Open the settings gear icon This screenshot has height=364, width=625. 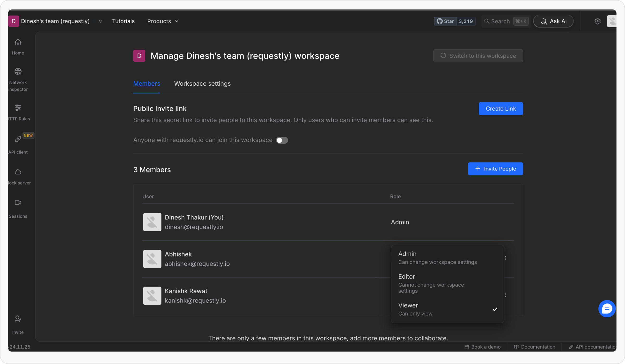[x=597, y=21]
